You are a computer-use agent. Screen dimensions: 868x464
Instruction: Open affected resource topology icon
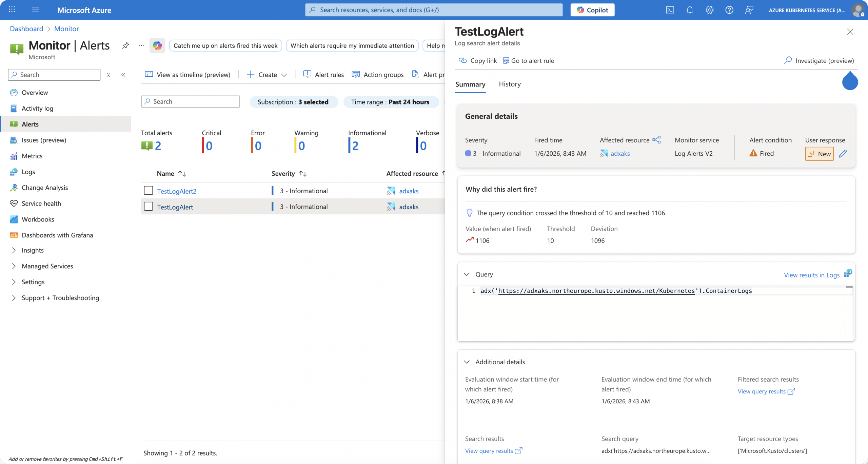(657, 140)
